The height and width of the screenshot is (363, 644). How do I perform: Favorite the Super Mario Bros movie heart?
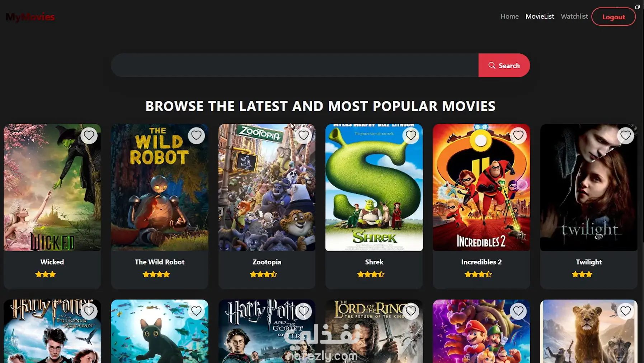(518, 311)
